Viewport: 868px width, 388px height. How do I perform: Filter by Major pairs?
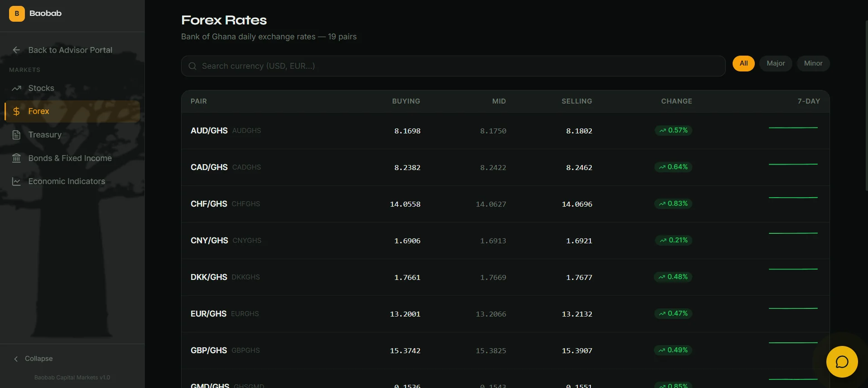point(776,63)
